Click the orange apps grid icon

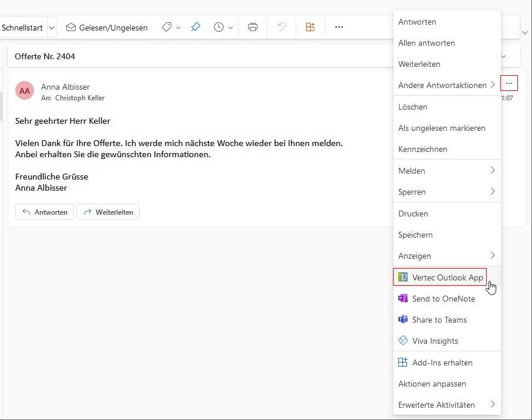(x=310, y=27)
